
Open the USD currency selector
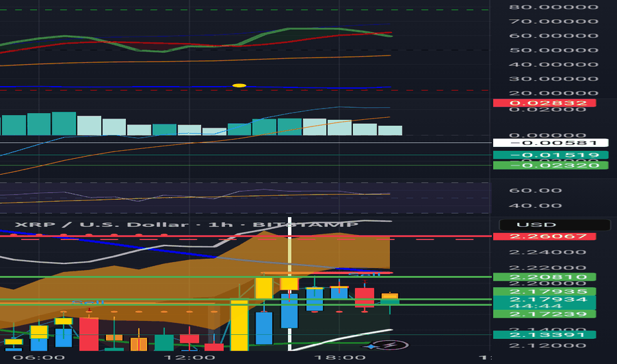tap(554, 225)
